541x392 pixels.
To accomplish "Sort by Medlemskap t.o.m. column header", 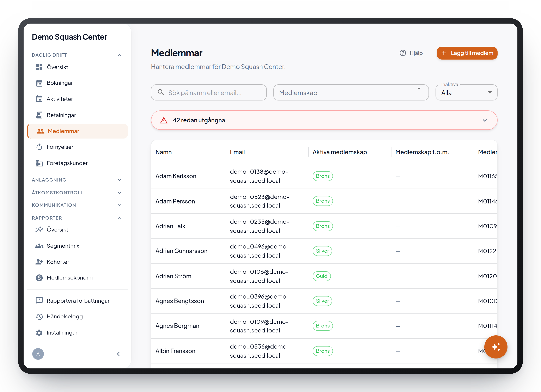I will [422, 152].
